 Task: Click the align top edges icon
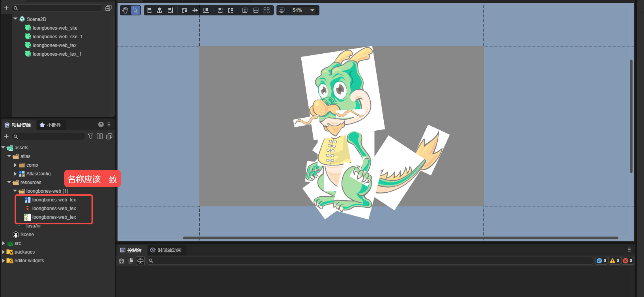click(x=184, y=10)
